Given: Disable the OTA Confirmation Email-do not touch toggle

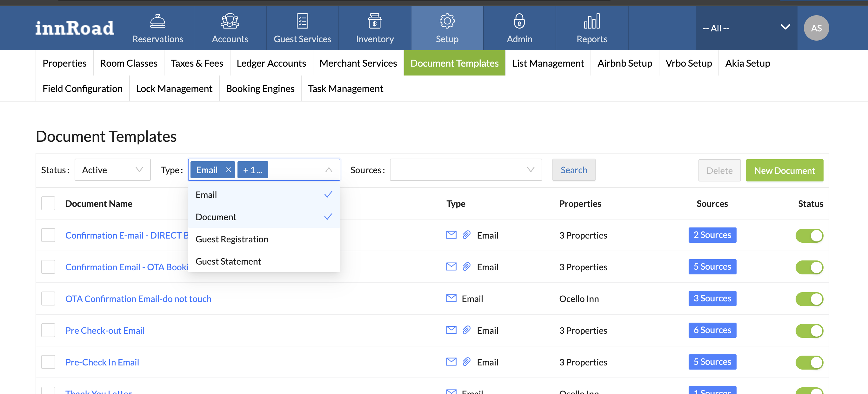Looking at the screenshot, I should [x=809, y=299].
